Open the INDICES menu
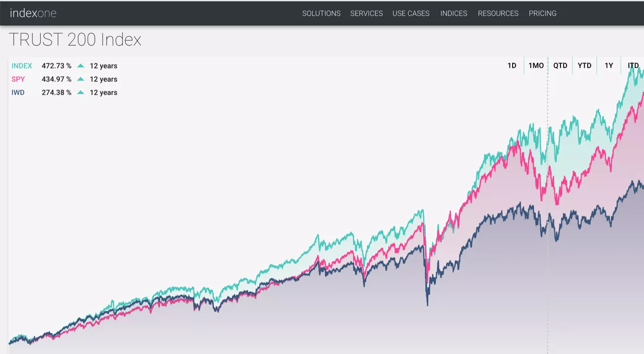This screenshot has width=644, height=354. [454, 14]
